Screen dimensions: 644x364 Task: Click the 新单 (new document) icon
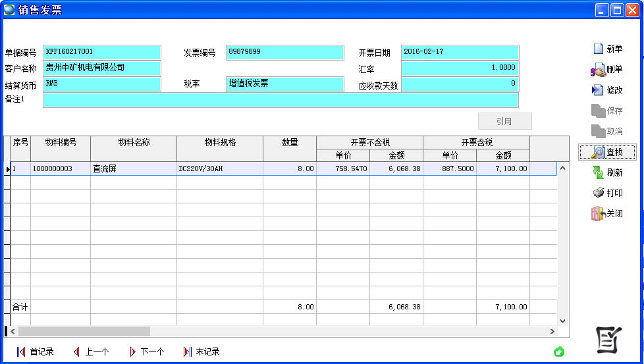[x=599, y=49]
